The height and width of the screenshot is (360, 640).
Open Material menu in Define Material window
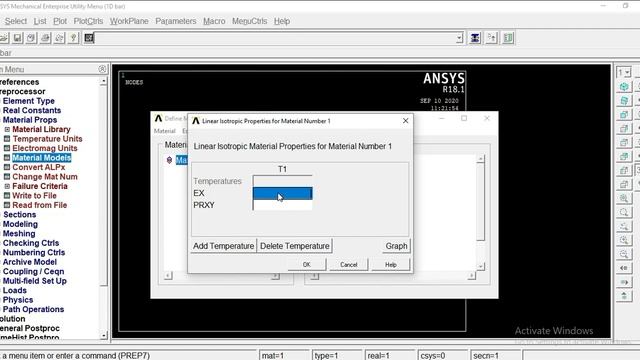coord(164,131)
